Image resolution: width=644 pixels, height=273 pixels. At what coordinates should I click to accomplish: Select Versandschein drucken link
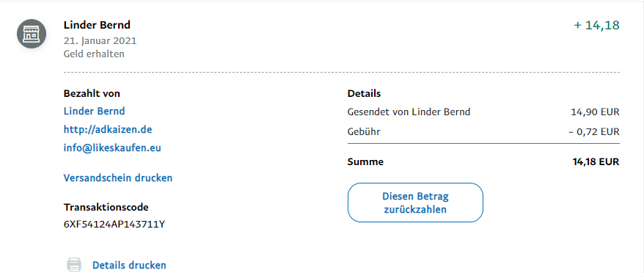click(x=118, y=178)
